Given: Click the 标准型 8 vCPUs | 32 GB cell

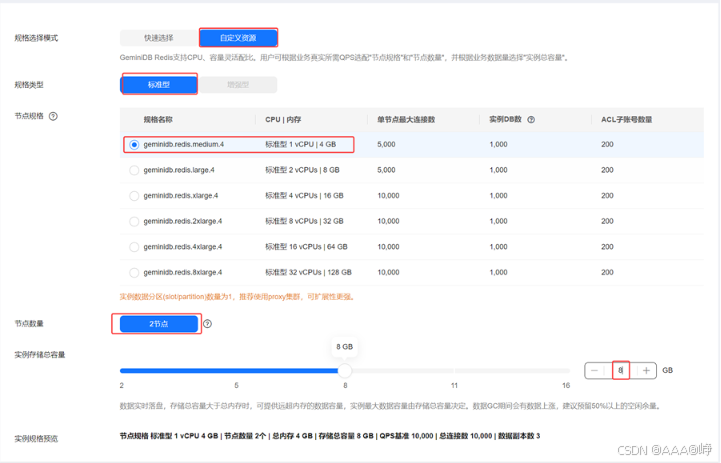Looking at the screenshot, I should (x=304, y=221).
